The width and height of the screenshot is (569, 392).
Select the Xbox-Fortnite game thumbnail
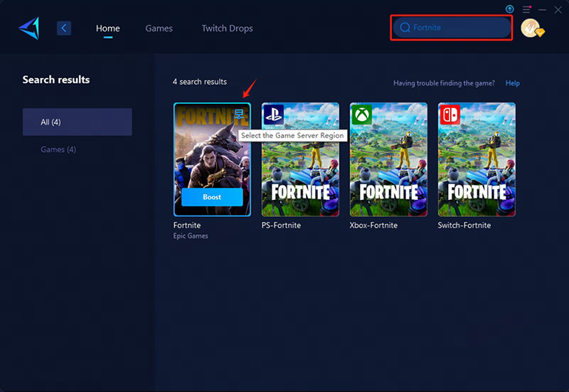(388, 160)
